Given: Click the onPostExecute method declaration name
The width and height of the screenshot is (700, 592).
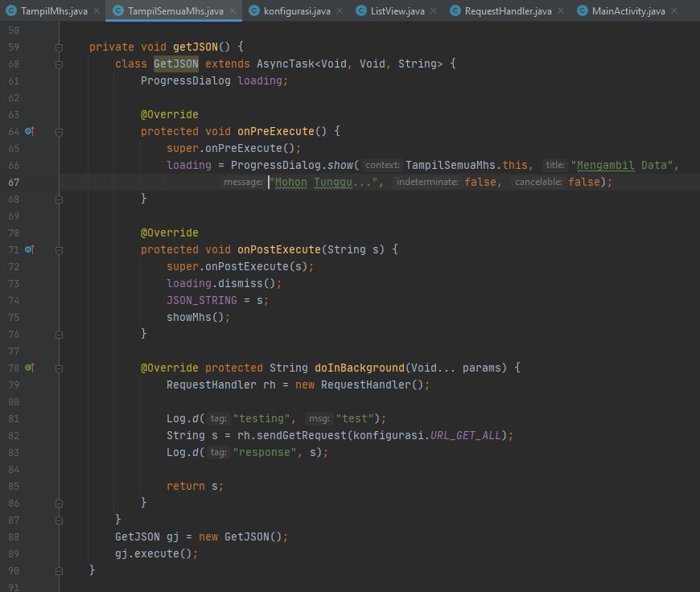Looking at the screenshot, I should pyautogui.click(x=278, y=249).
